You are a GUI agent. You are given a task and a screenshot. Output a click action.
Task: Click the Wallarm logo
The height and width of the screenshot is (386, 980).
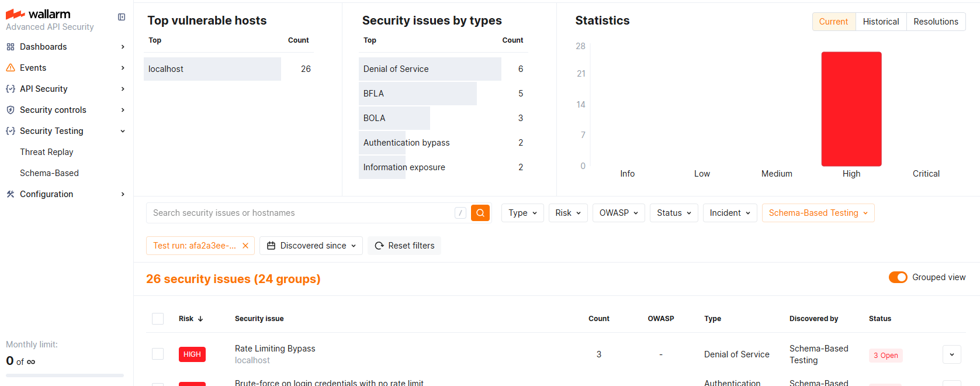(38, 14)
